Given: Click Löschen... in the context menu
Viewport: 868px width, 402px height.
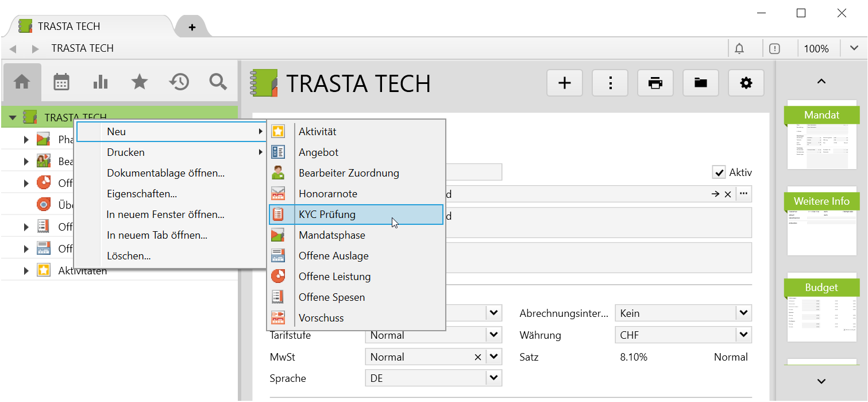Looking at the screenshot, I should tap(129, 256).
